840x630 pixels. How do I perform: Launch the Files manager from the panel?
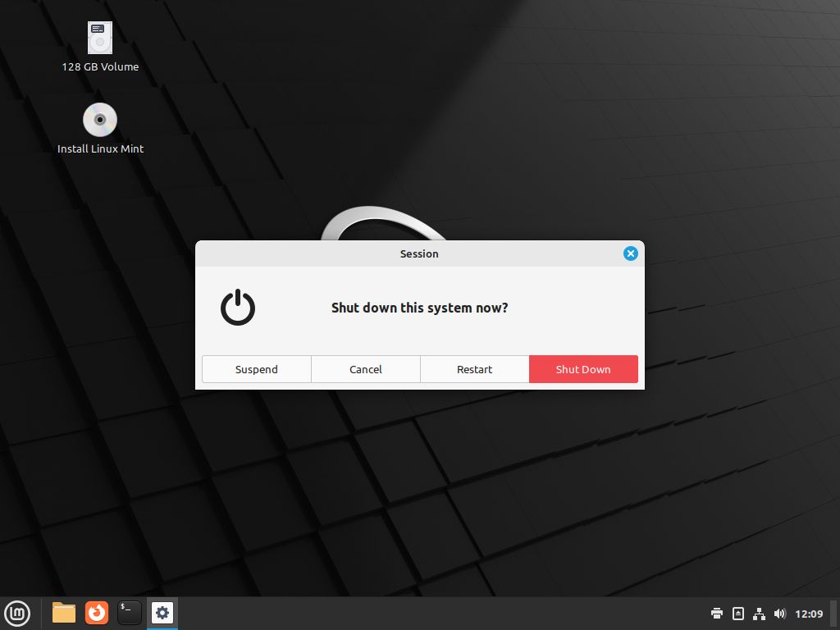coord(64,613)
